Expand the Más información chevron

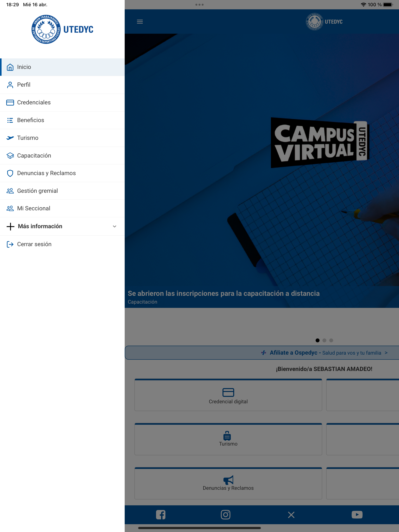pyautogui.click(x=115, y=226)
